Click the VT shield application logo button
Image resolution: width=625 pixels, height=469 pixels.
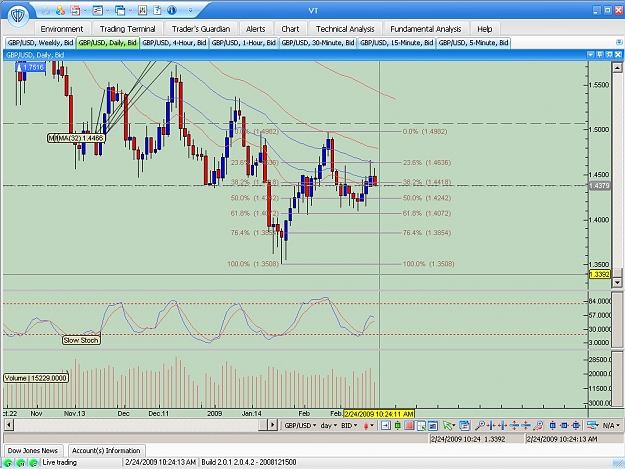(x=18, y=16)
